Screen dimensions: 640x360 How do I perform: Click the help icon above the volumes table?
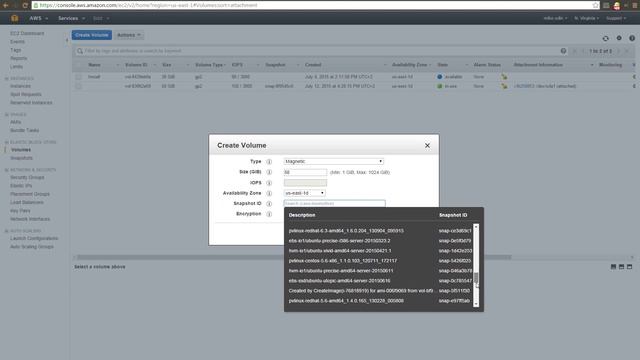click(x=632, y=38)
